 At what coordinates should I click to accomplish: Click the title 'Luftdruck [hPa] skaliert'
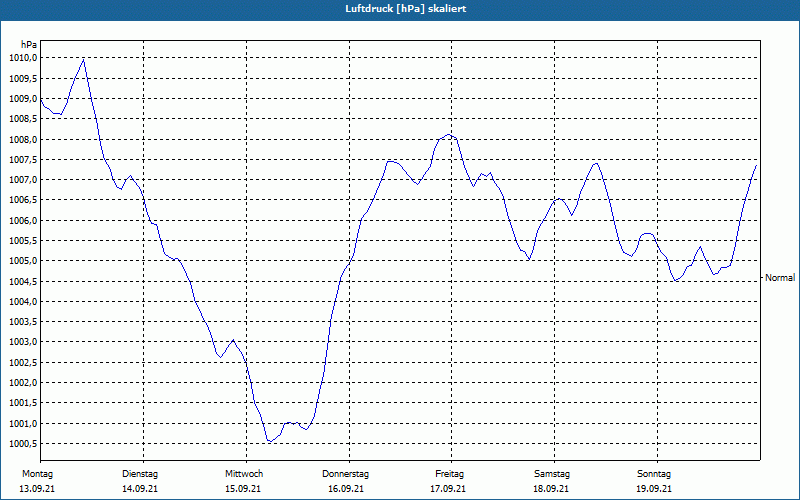pyautogui.click(x=405, y=9)
